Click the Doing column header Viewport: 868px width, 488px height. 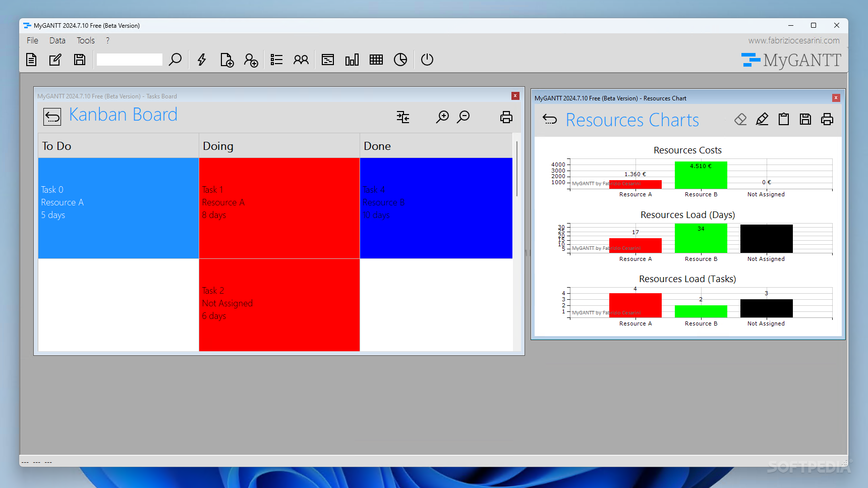point(279,146)
